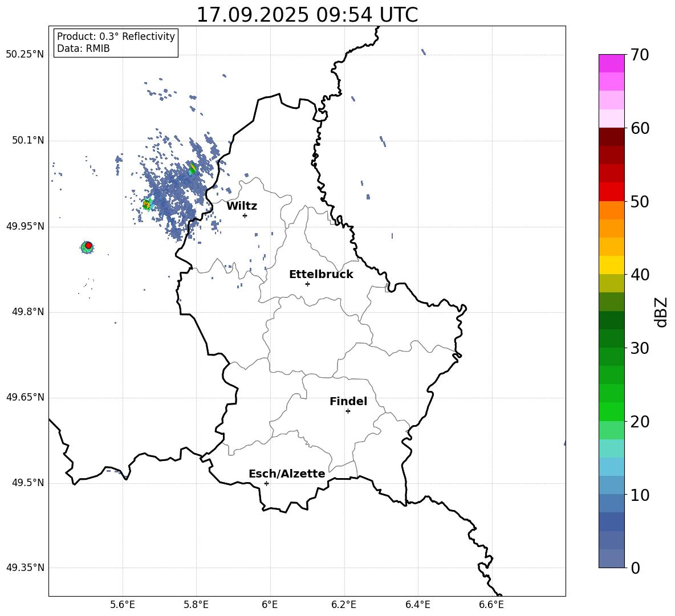Click the 50.1°N latitude label
Image resolution: width=675 pixels, height=616 pixels.
pyautogui.click(x=28, y=141)
